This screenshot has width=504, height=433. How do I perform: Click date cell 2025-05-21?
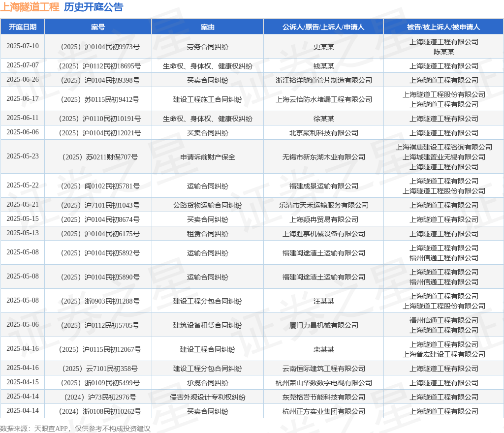coord(23,205)
